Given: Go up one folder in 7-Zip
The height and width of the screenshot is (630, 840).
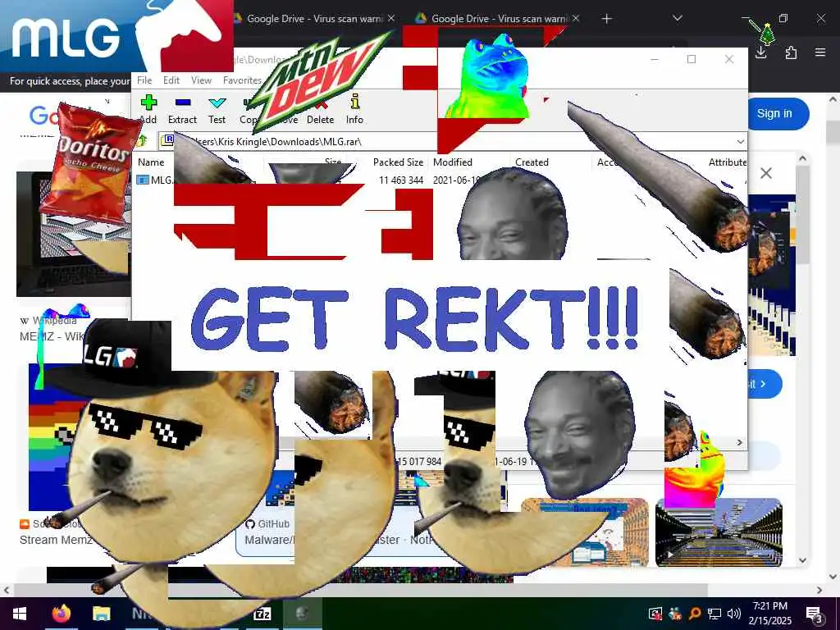Looking at the screenshot, I should click(143, 141).
